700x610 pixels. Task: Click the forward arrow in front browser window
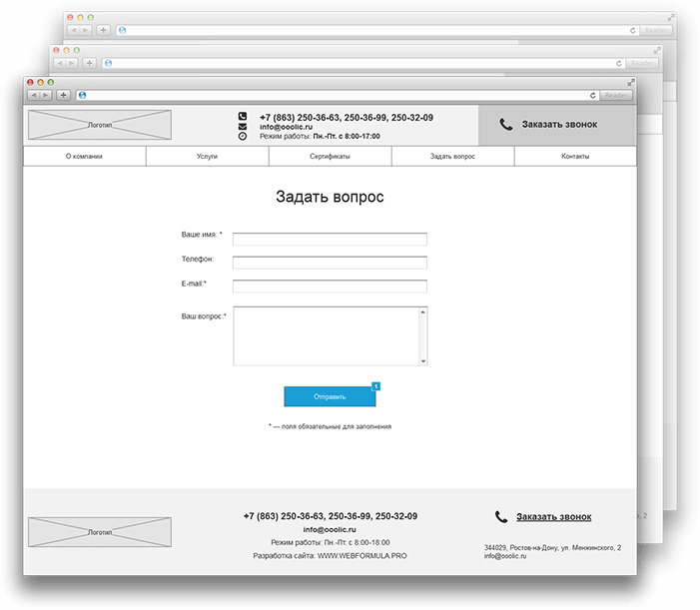[x=46, y=95]
